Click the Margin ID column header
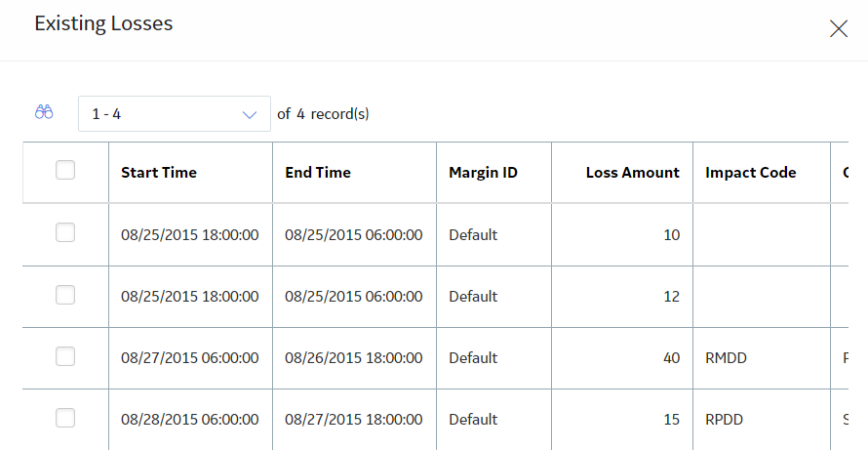This screenshot has width=868, height=450. click(483, 173)
